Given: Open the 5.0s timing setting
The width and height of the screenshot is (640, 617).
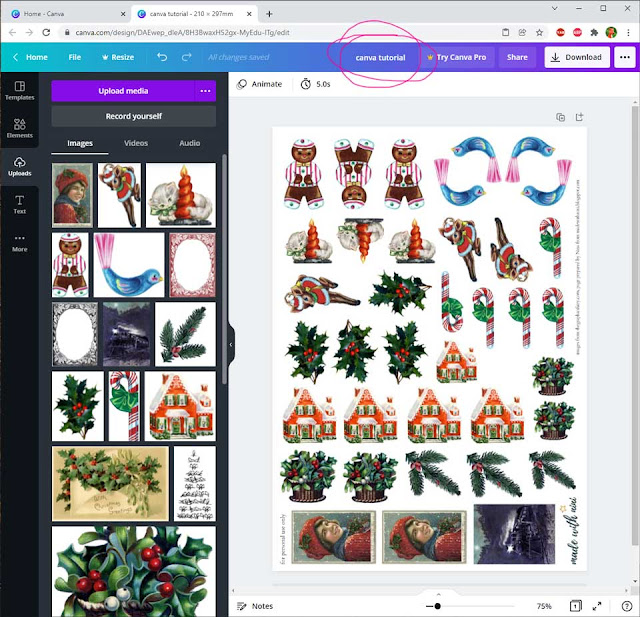Looking at the screenshot, I should pyautogui.click(x=316, y=84).
